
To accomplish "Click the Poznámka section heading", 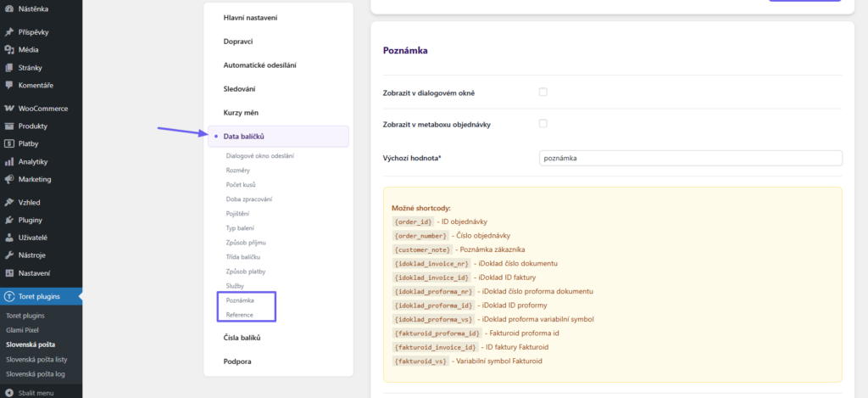I will [x=405, y=50].
